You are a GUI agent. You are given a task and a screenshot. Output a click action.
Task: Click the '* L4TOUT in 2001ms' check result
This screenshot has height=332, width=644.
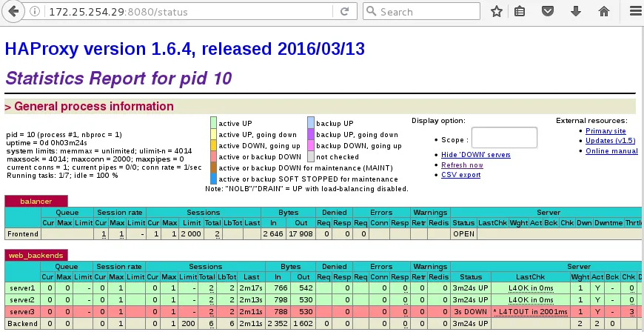tap(531, 311)
